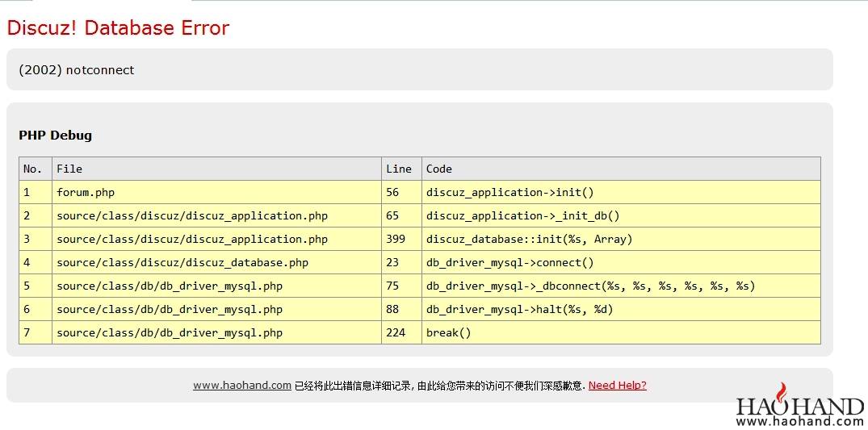Click the No. column header
868x430 pixels.
[x=36, y=169]
